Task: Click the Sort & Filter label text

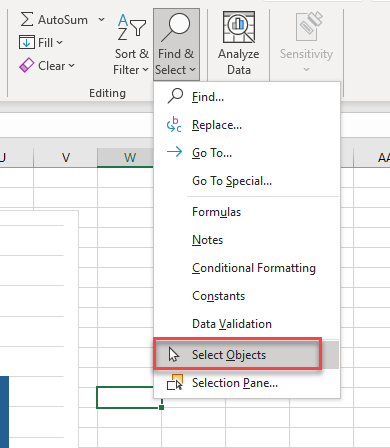Action: tap(131, 62)
